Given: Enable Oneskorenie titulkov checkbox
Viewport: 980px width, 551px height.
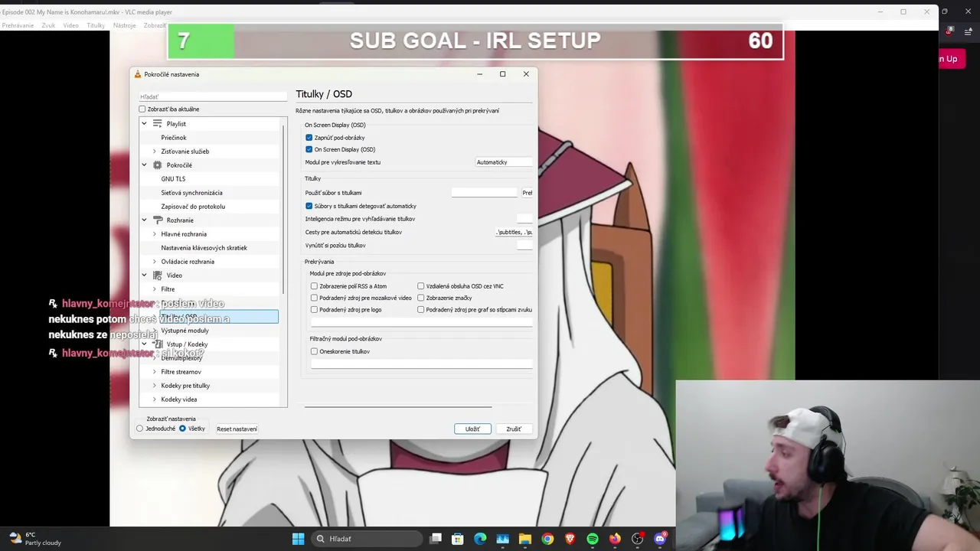Looking at the screenshot, I should click(x=314, y=351).
